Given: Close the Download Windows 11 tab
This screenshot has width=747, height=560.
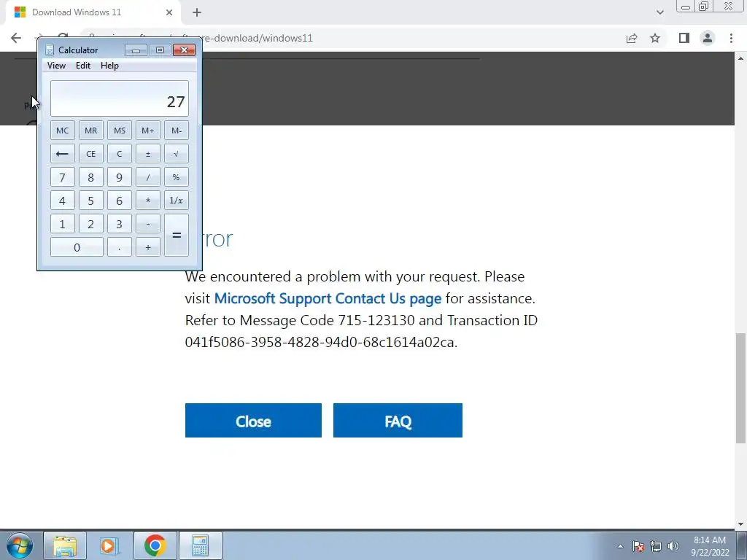Looking at the screenshot, I should pos(169,12).
